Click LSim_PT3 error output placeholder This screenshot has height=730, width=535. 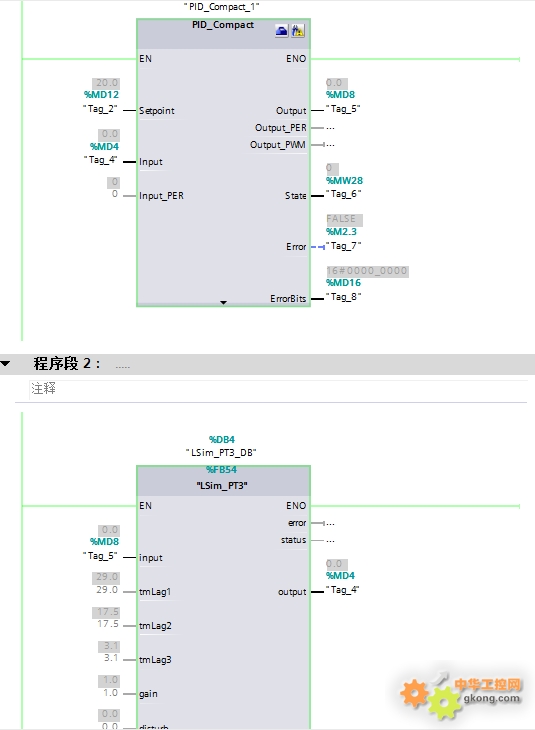pos(330,523)
